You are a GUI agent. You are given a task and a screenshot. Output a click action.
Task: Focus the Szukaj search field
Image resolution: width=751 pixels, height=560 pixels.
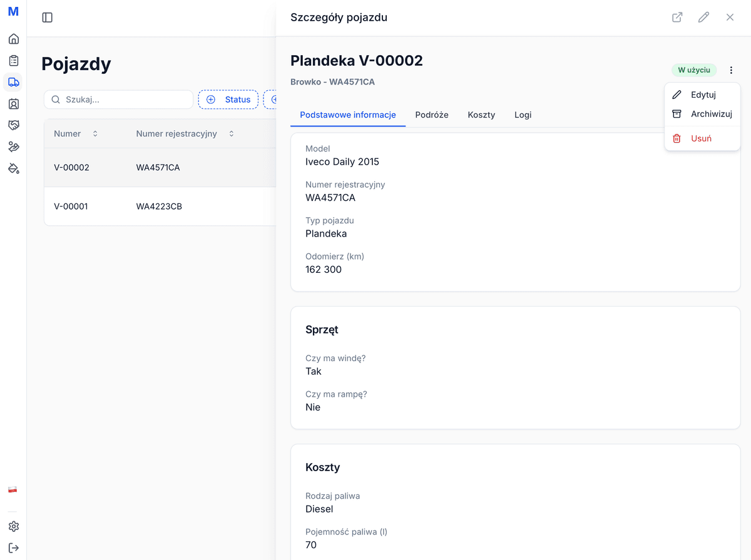pyautogui.click(x=125, y=99)
